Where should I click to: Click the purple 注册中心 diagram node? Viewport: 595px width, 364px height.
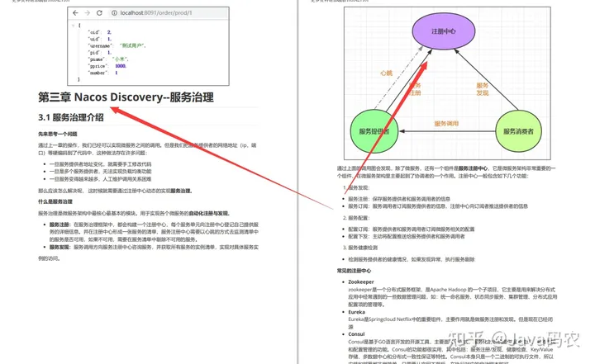444,31
